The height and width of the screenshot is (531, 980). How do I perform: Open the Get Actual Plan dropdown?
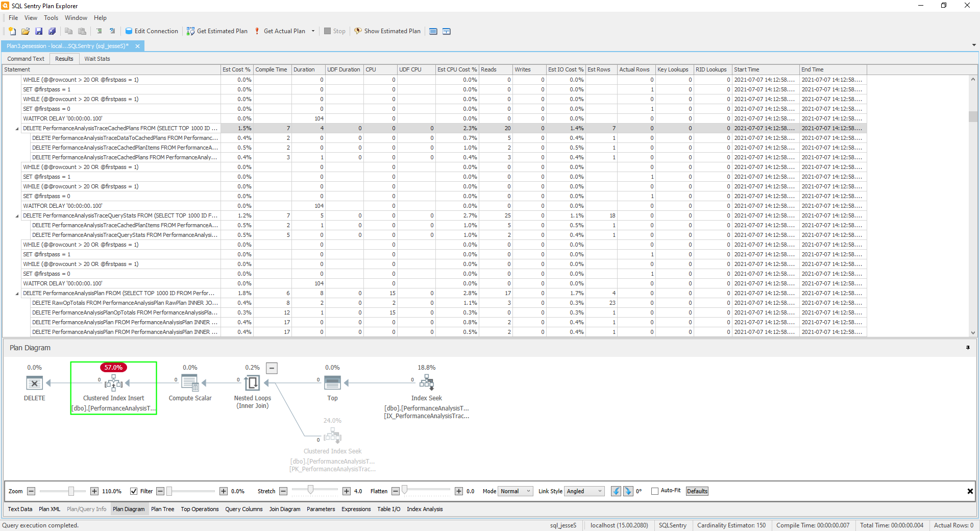pyautogui.click(x=313, y=31)
